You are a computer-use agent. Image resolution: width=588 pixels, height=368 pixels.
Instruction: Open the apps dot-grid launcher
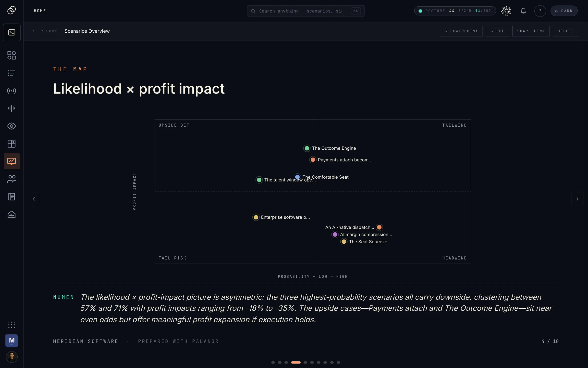[12, 325]
